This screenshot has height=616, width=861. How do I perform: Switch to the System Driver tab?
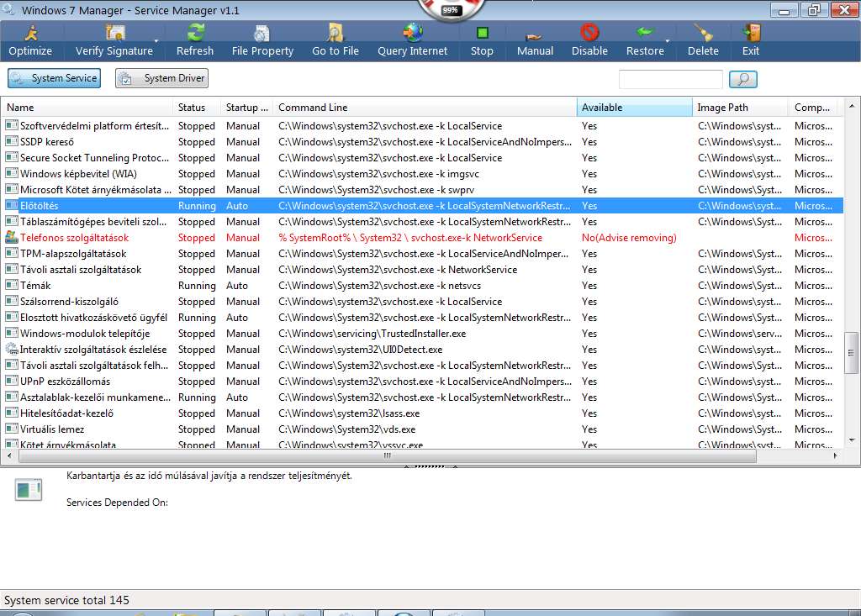tap(161, 78)
